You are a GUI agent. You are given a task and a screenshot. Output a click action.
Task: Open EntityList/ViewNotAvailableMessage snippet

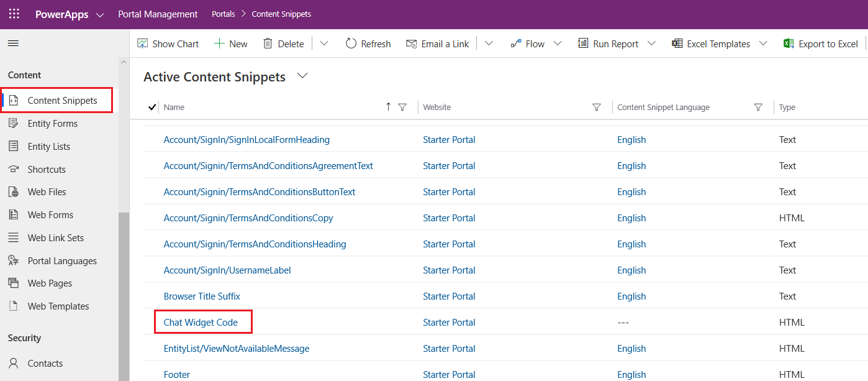[x=237, y=349]
